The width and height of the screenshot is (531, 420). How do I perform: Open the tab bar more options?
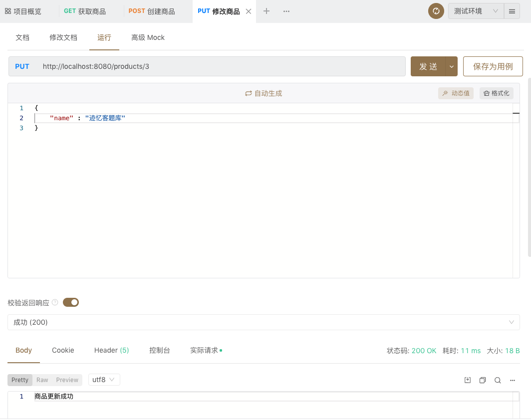[286, 11]
